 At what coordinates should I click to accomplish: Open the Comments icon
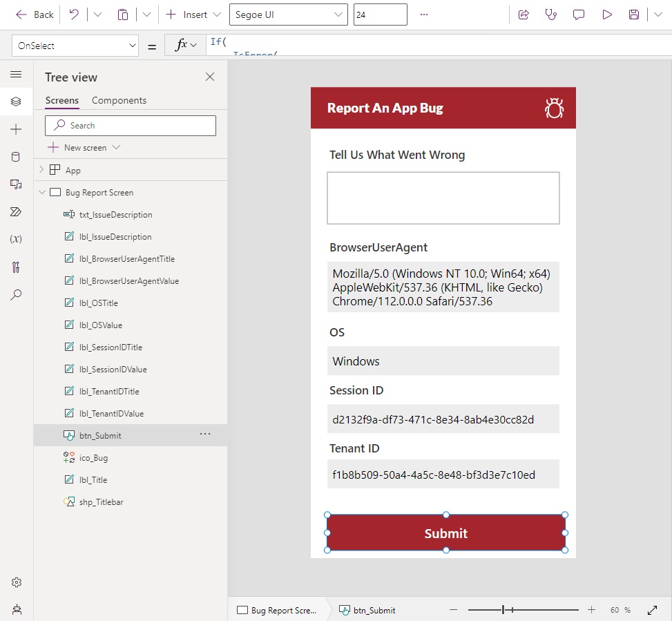[x=579, y=15]
